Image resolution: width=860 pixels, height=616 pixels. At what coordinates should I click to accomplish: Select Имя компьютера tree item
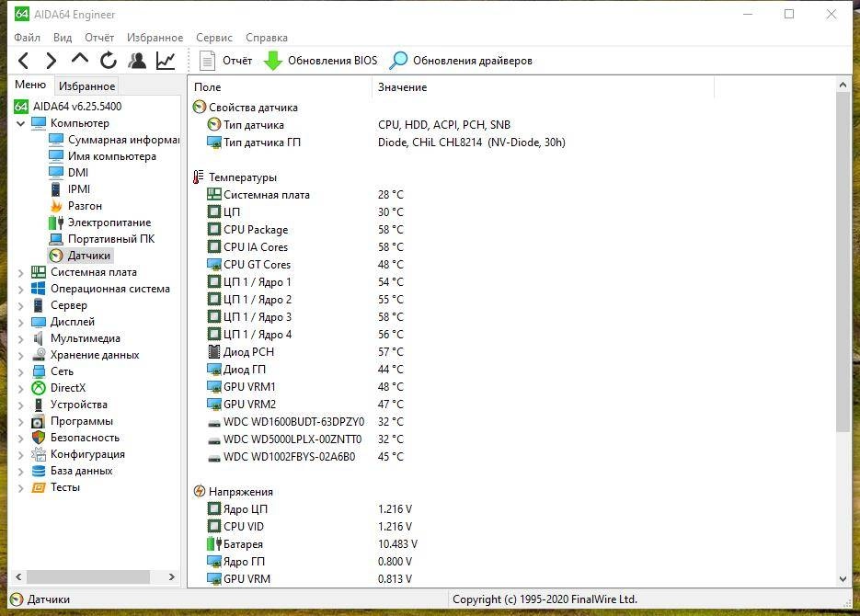[103, 156]
